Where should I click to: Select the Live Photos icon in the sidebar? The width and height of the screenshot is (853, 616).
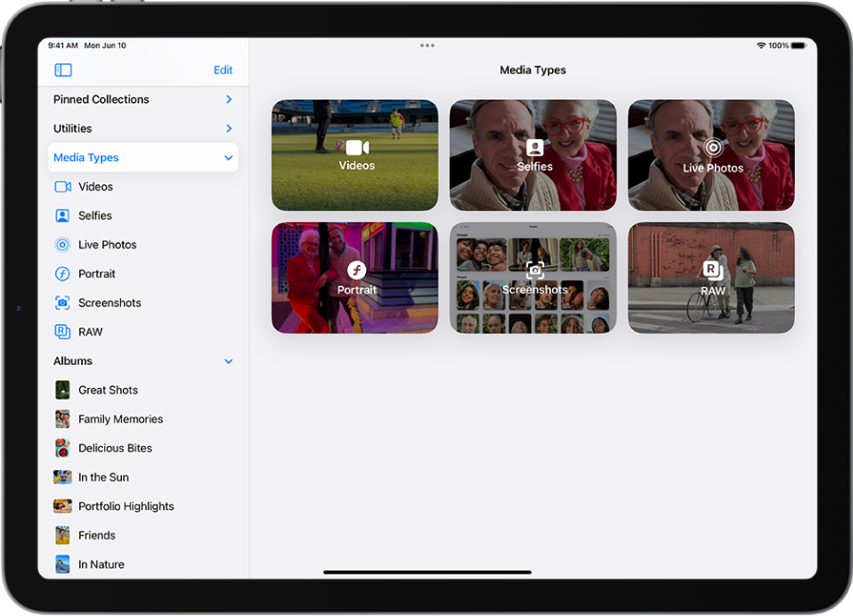click(x=61, y=244)
